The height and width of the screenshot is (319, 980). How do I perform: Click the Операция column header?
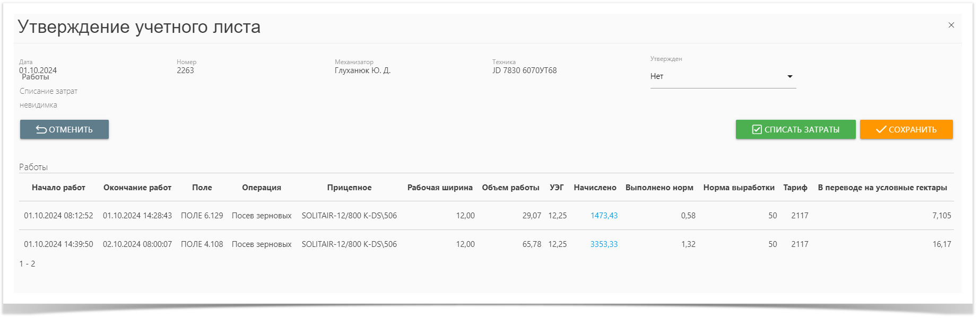262,188
